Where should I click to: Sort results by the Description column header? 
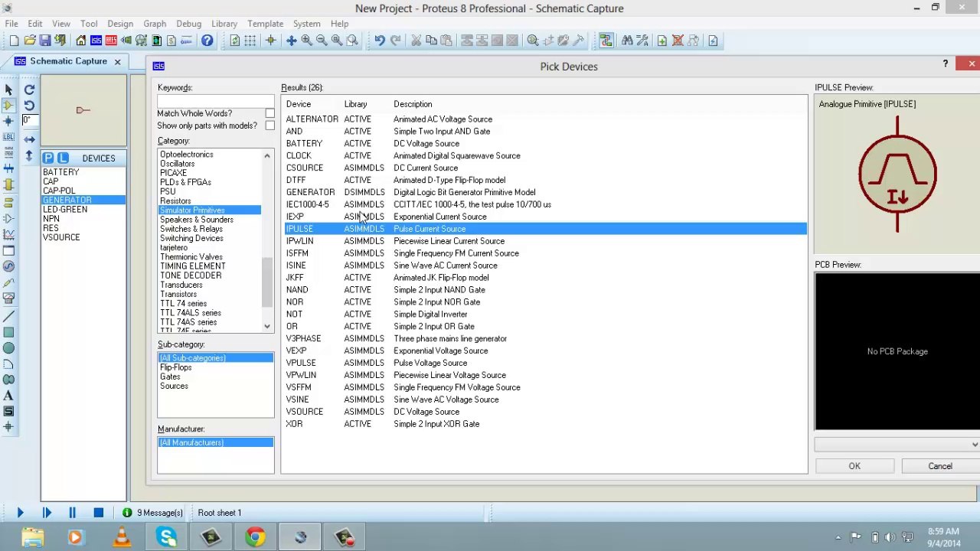tap(413, 104)
